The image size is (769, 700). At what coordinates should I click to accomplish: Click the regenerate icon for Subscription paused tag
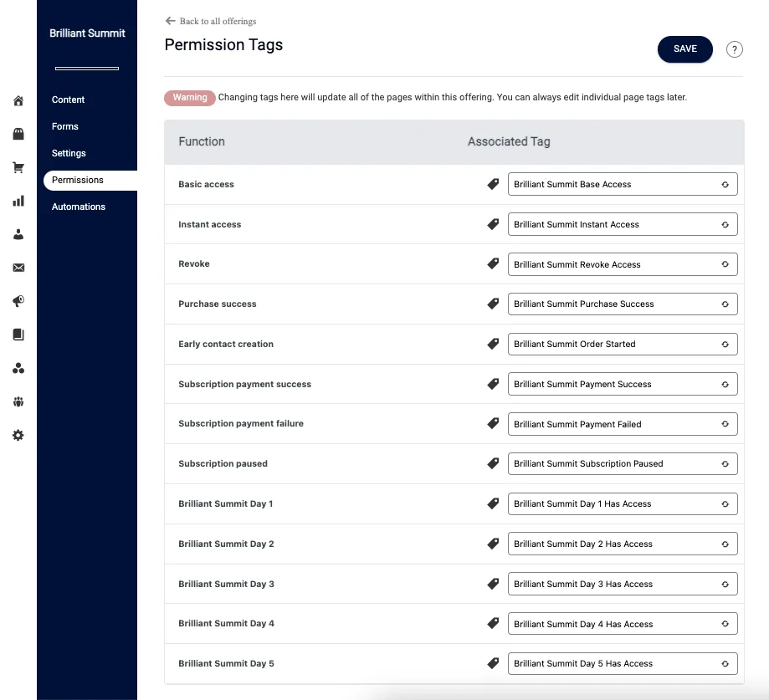pyautogui.click(x=725, y=463)
